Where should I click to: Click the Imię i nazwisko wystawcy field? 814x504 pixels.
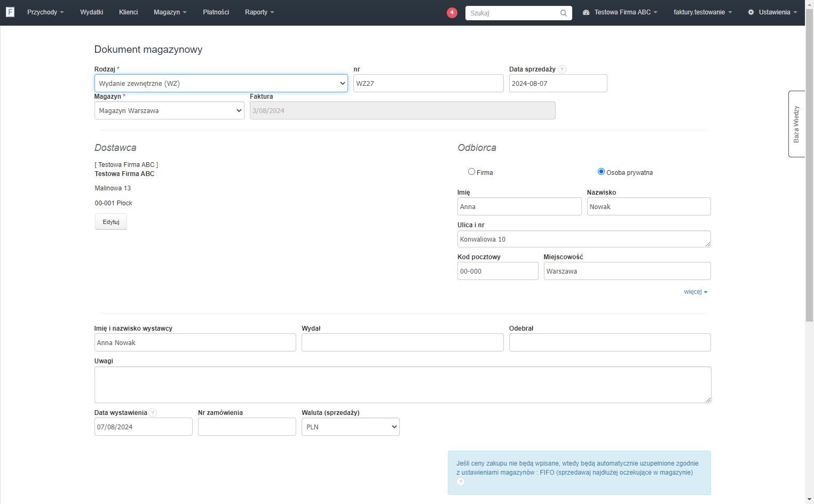(195, 342)
